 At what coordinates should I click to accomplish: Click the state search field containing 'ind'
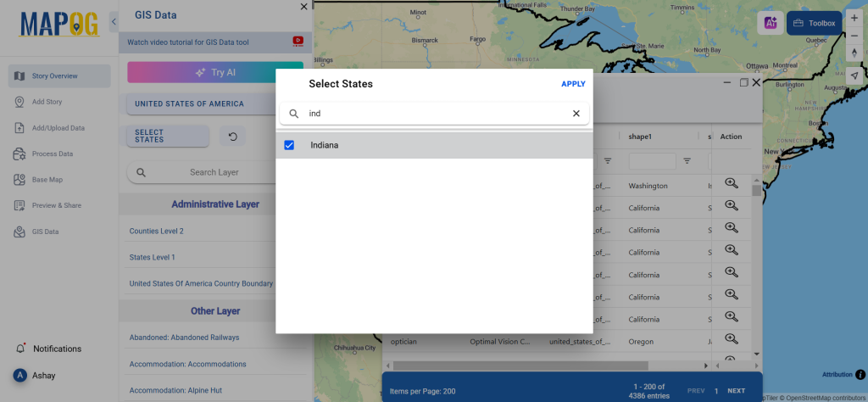[432, 114]
